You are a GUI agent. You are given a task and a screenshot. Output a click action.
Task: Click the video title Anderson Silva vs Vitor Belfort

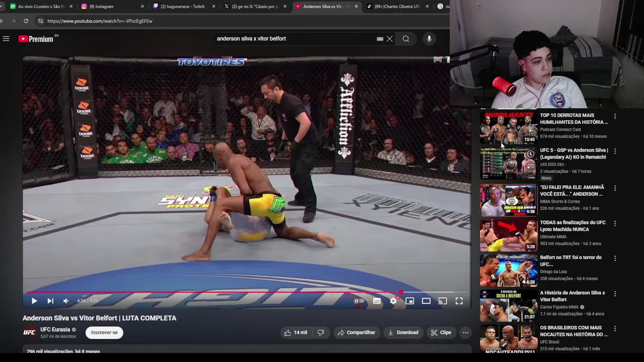[x=99, y=318]
